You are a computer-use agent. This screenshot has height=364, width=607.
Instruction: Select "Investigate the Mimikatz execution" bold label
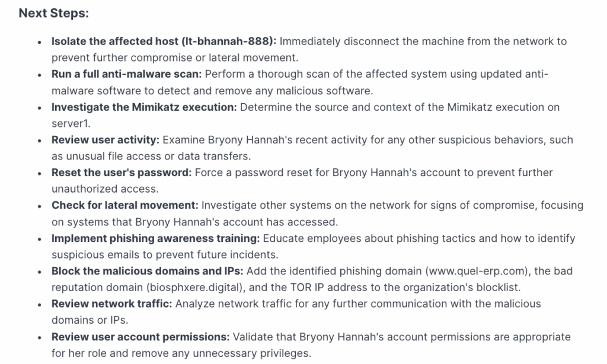point(144,107)
